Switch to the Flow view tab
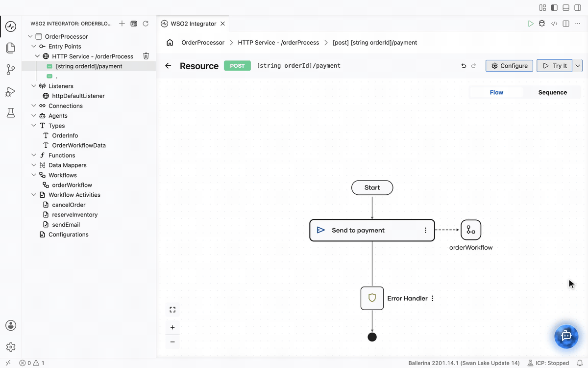The height and width of the screenshot is (368, 588). (496, 92)
